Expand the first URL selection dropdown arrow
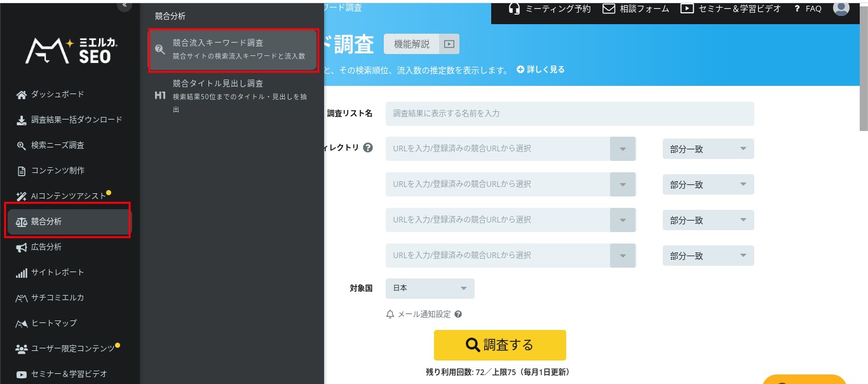This screenshot has width=868, height=384. (x=623, y=149)
